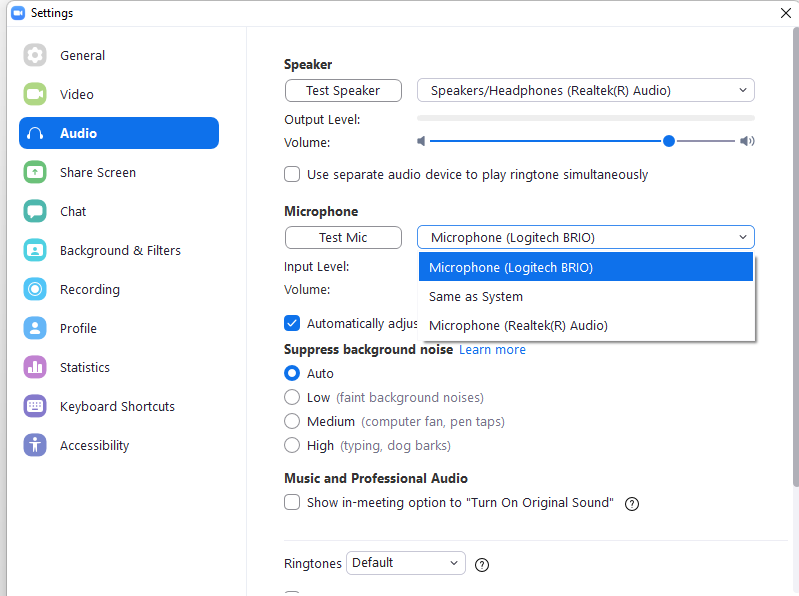Click the Test Speaker button

coord(343,91)
